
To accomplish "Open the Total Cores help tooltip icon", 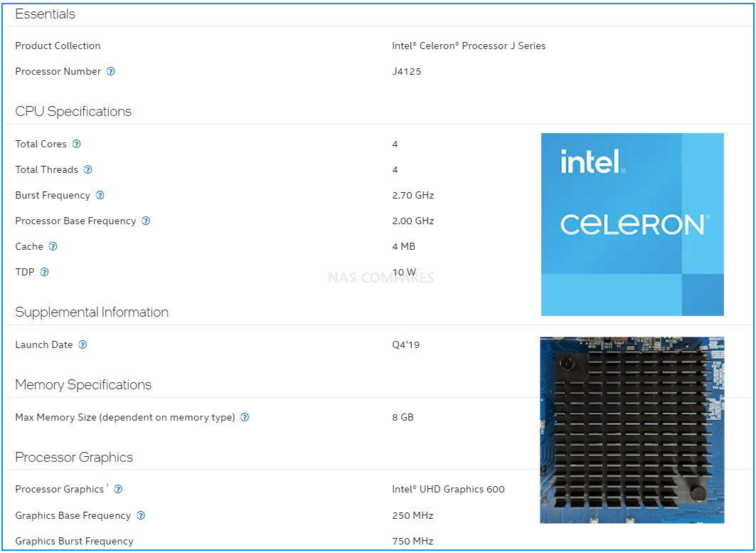I will [x=76, y=144].
